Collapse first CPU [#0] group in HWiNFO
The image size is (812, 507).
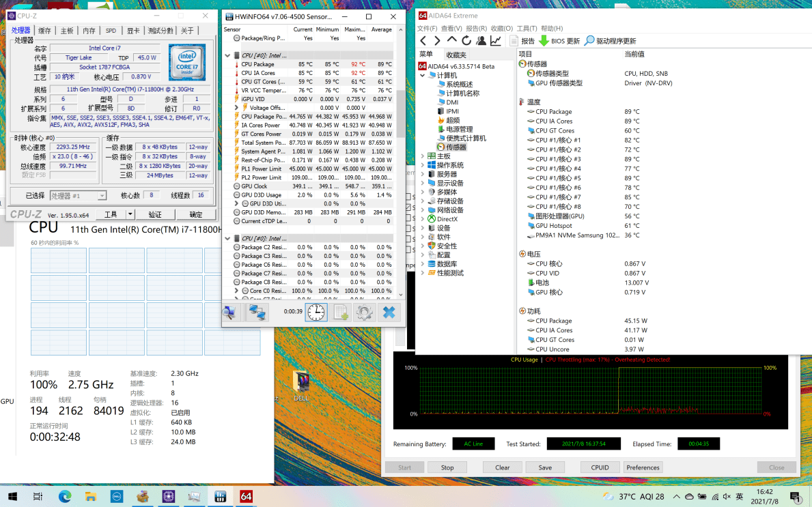click(227, 55)
